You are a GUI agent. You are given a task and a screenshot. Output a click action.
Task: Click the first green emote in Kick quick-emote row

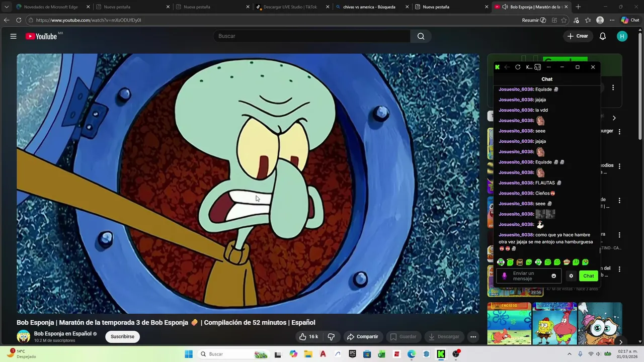click(501, 262)
